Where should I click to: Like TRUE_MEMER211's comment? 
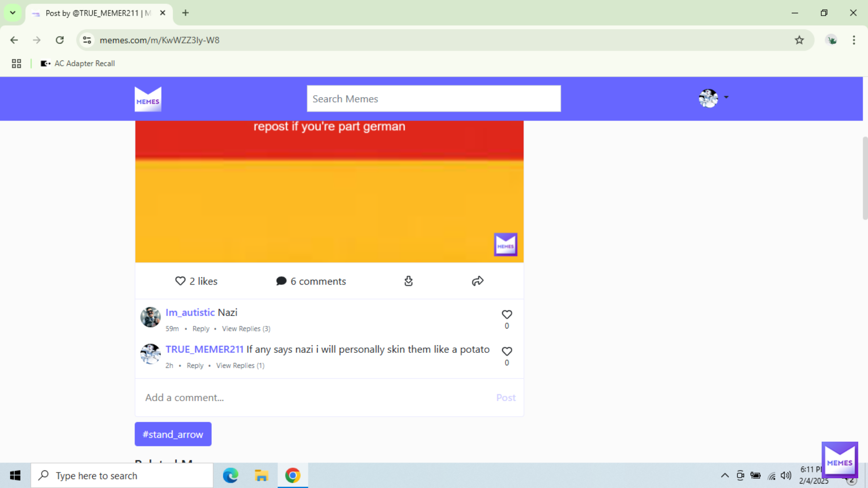pyautogui.click(x=507, y=351)
